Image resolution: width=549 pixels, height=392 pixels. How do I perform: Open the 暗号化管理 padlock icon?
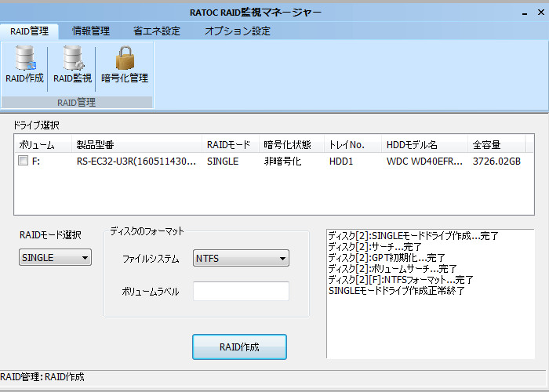pos(125,65)
